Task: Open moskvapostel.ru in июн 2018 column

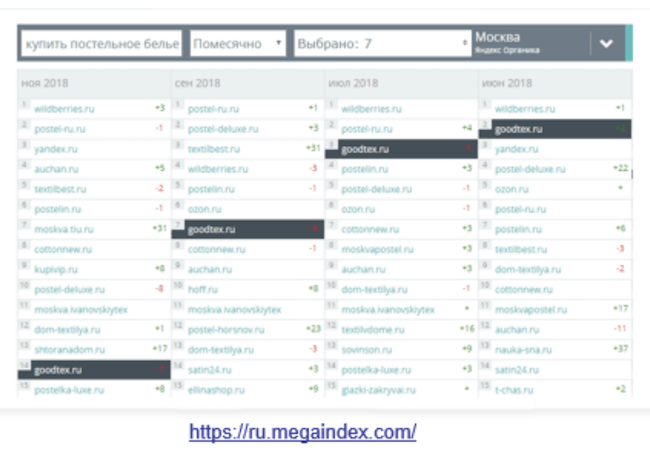Action: [x=531, y=310]
